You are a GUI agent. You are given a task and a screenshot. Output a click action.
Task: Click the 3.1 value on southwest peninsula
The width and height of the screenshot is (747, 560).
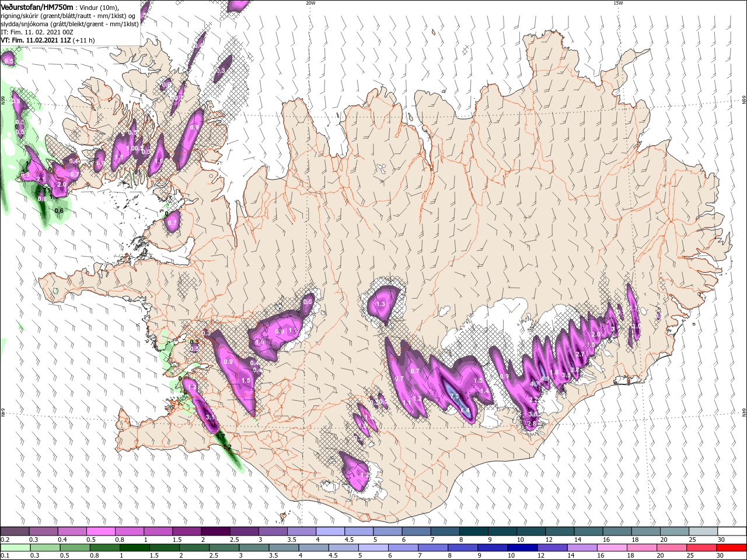(x=211, y=417)
